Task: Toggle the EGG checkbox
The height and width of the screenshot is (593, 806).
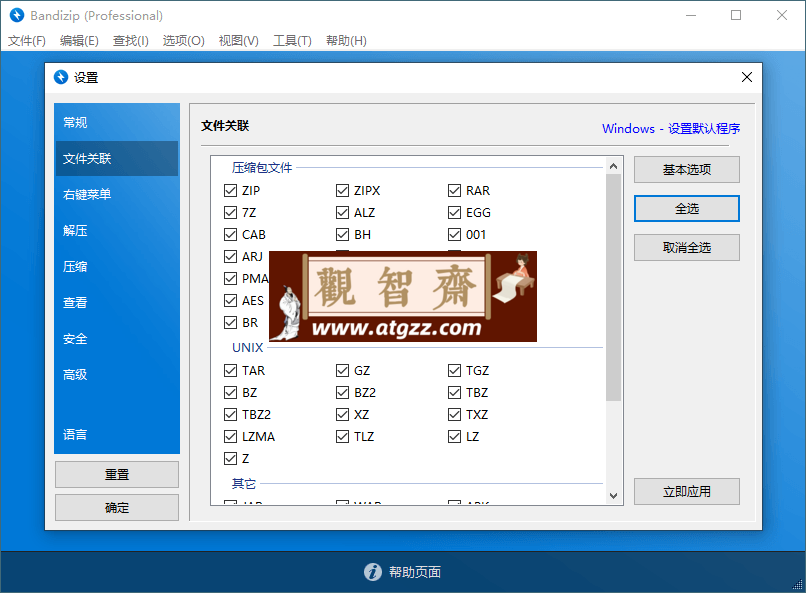Action: (x=454, y=212)
